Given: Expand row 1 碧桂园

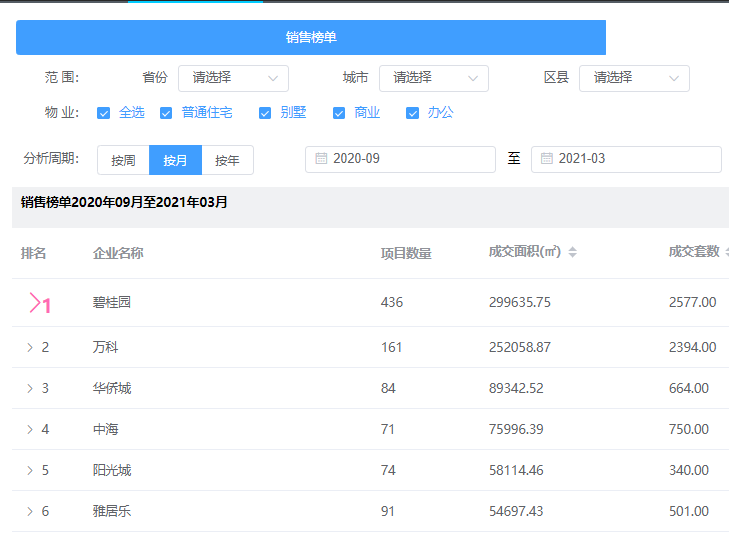Looking at the screenshot, I should 35,303.
